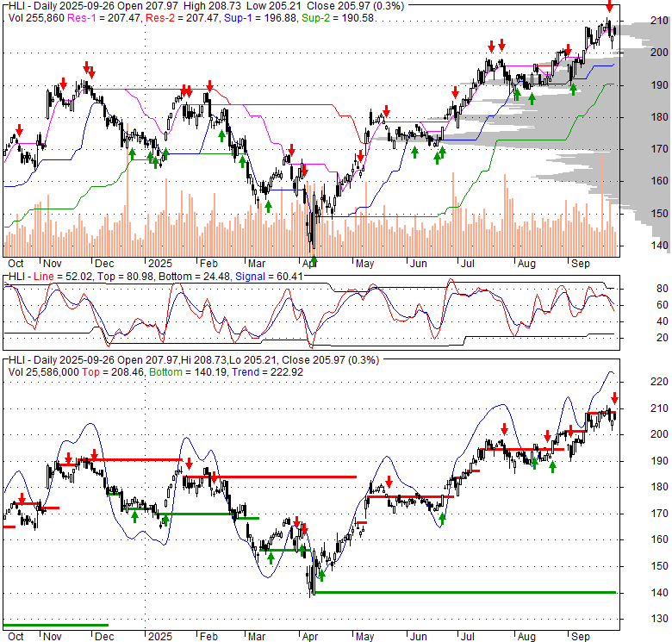Click the Top = 208.46 label

coord(113,372)
